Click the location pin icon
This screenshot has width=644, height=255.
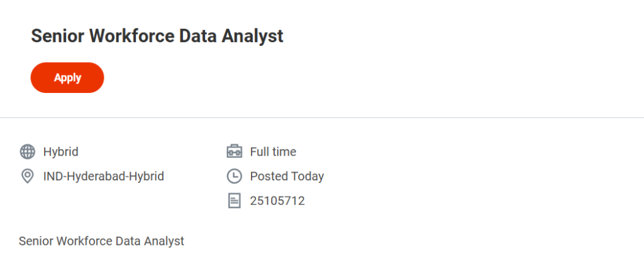(x=28, y=176)
